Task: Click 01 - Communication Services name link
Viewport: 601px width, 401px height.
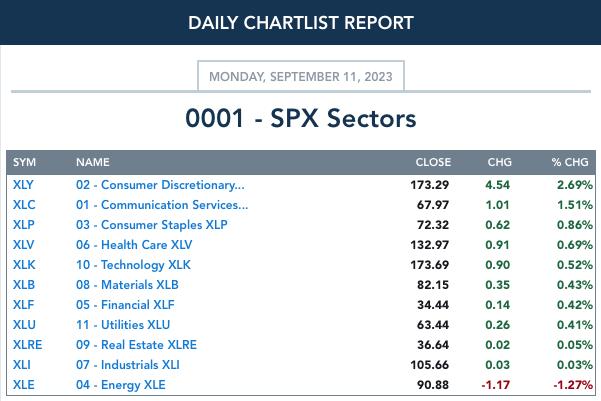Action: coord(162,205)
